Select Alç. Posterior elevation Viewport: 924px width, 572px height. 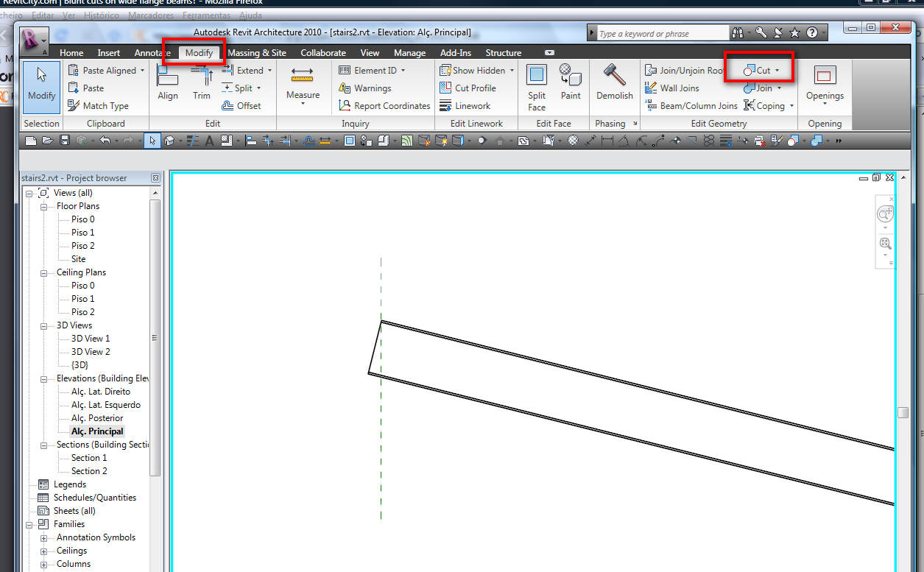click(x=97, y=418)
